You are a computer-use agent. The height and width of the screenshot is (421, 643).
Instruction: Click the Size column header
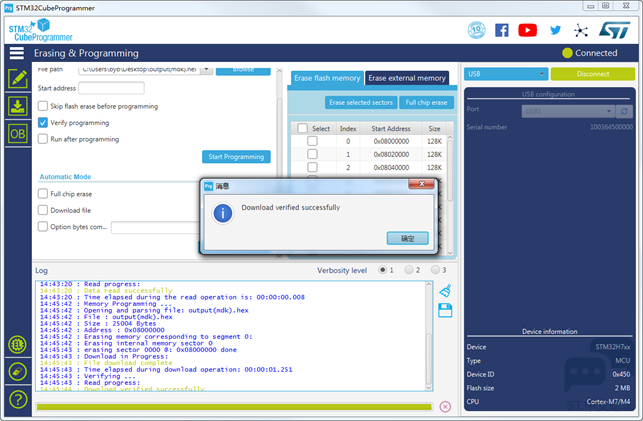[434, 128]
